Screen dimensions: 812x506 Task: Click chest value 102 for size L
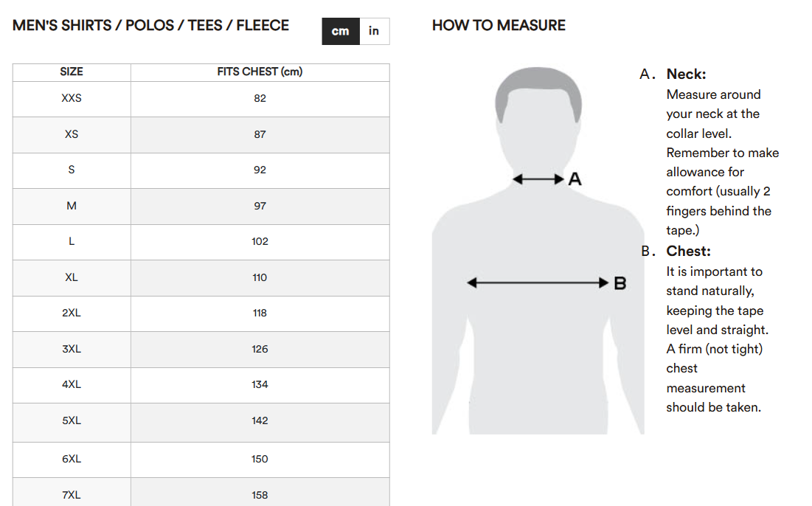[x=260, y=241]
